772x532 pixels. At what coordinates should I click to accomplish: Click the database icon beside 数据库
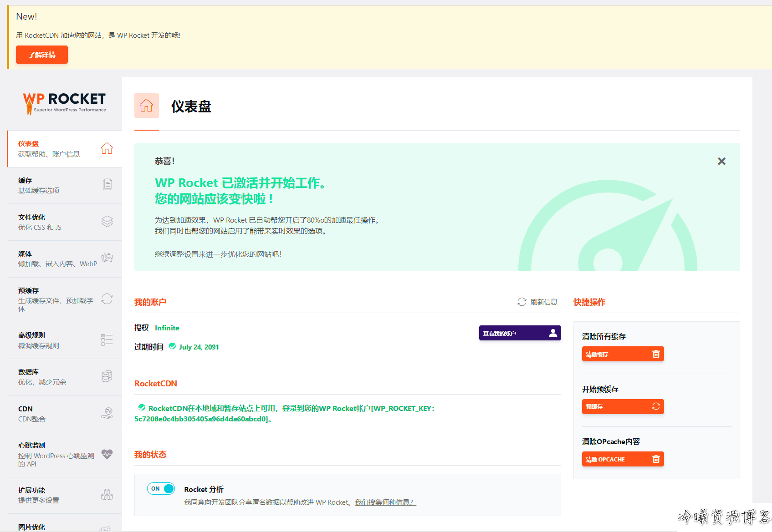click(x=107, y=376)
